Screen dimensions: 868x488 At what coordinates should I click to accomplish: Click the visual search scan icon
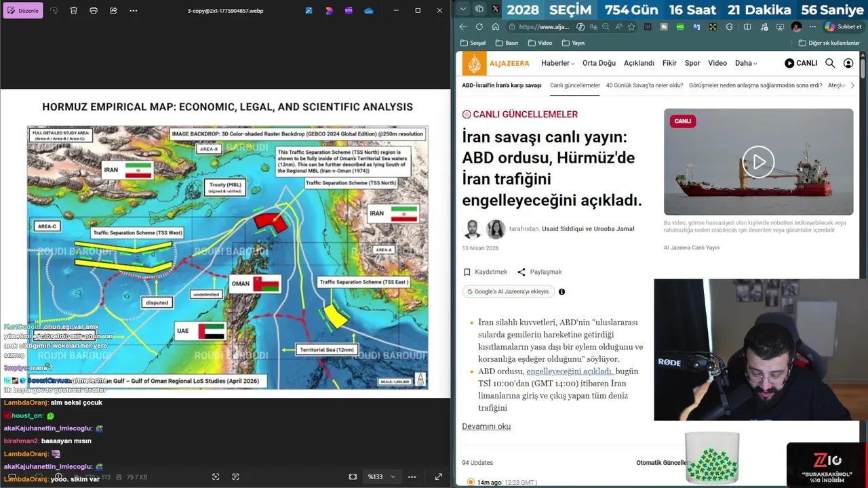[x=216, y=477]
